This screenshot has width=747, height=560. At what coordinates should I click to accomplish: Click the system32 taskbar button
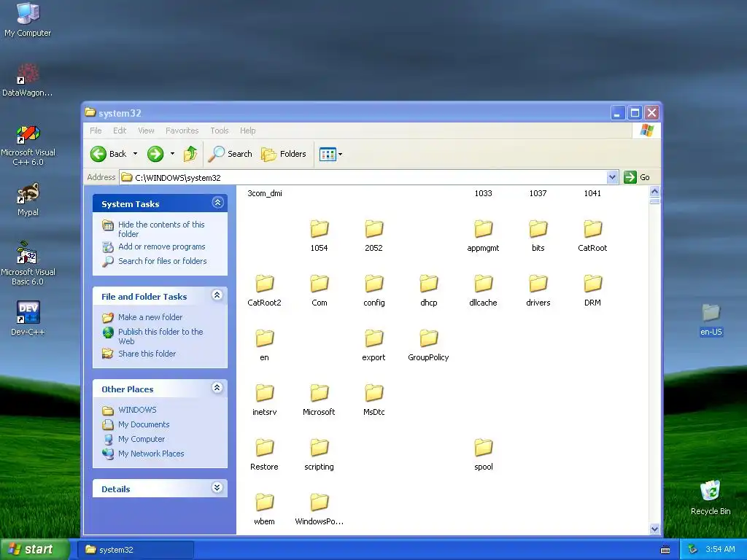coord(136,550)
